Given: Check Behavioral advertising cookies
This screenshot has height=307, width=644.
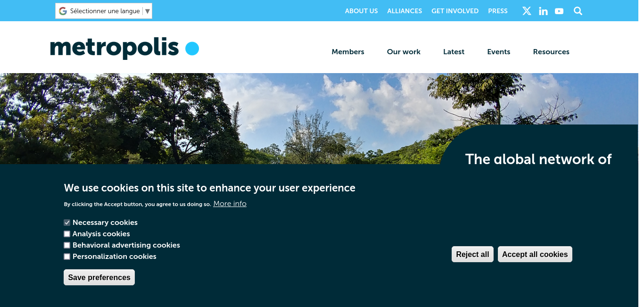Looking at the screenshot, I should pyautogui.click(x=67, y=245).
